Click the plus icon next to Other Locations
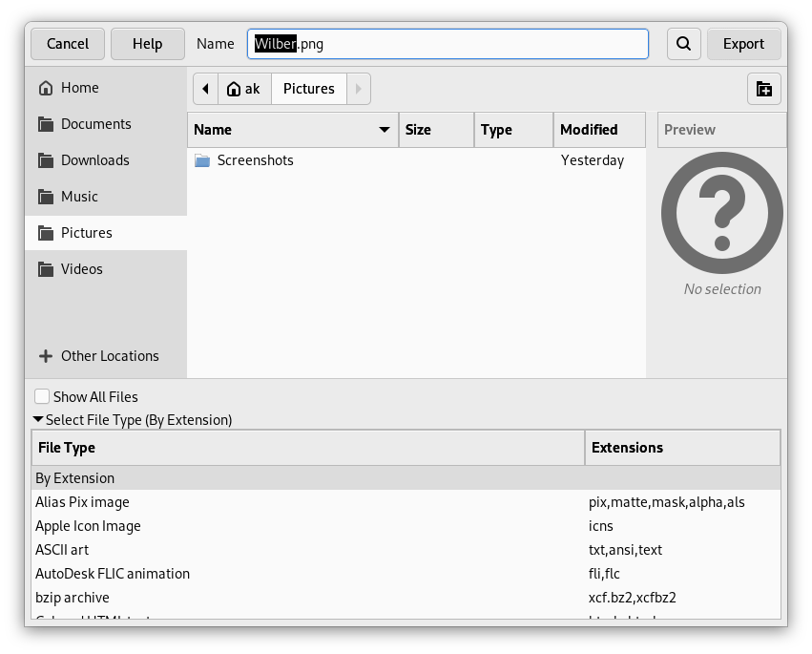The width and height of the screenshot is (812, 654). coord(45,355)
